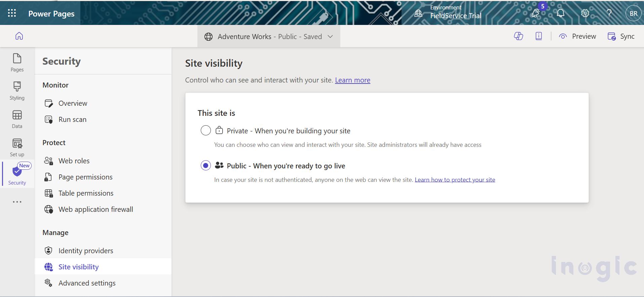Screen dimensions: 644x297
Task: Click the Preview button label
Action: point(584,36)
